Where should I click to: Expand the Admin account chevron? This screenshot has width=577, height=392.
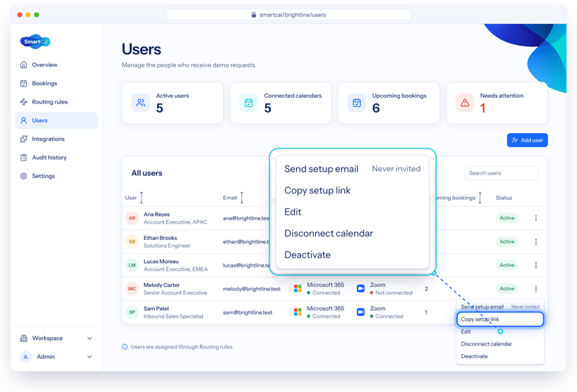[89, 357]
